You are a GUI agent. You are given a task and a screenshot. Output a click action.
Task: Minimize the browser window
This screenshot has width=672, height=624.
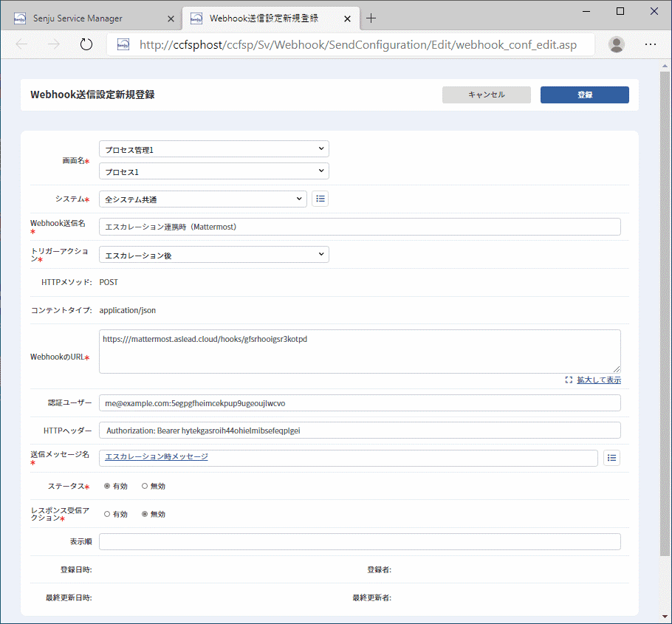click(586, 11)
